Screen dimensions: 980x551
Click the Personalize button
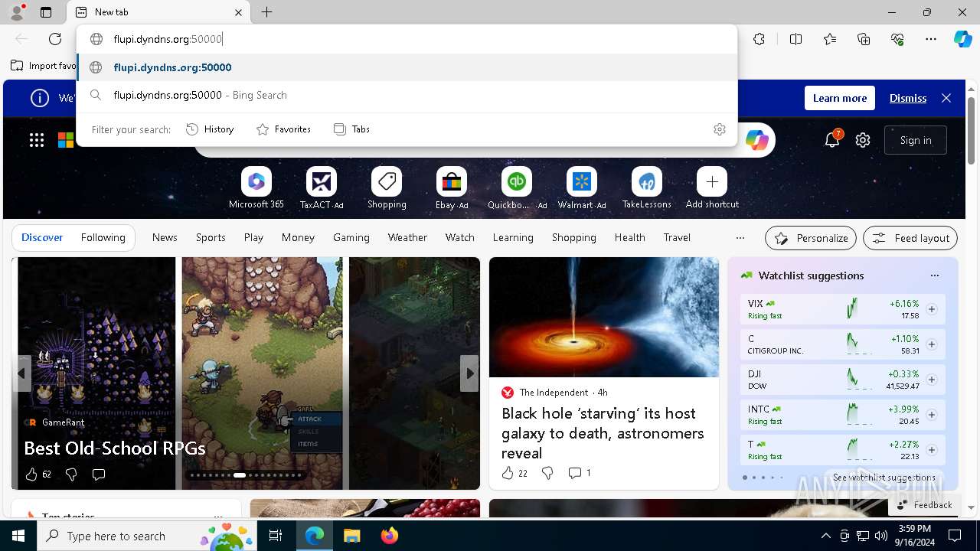pos(811,238)
